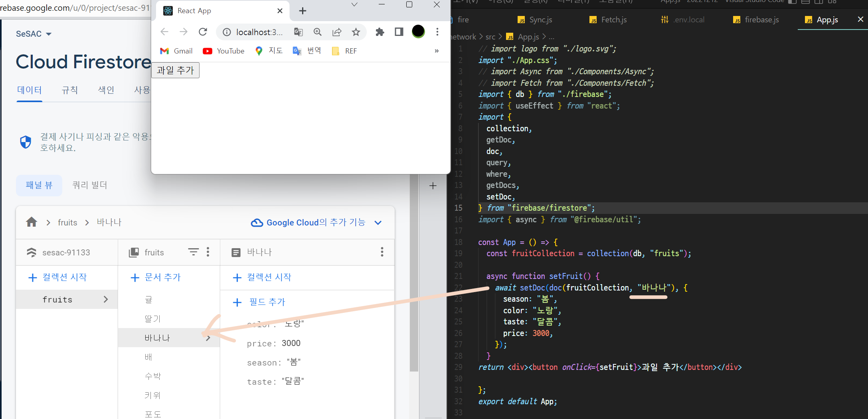Open .env.local tab in VS Code
868x419 pixels.
pyautogui.click(x=683, y=20)
